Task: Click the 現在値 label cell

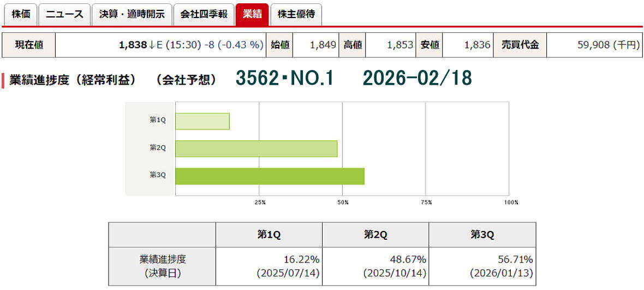Action: tap(29, 45)
